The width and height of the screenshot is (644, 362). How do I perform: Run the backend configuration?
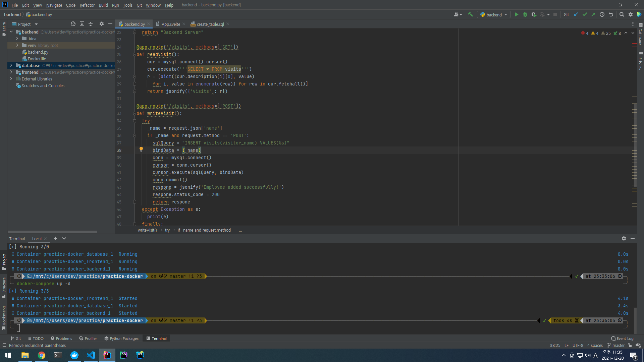click(517, 14)
